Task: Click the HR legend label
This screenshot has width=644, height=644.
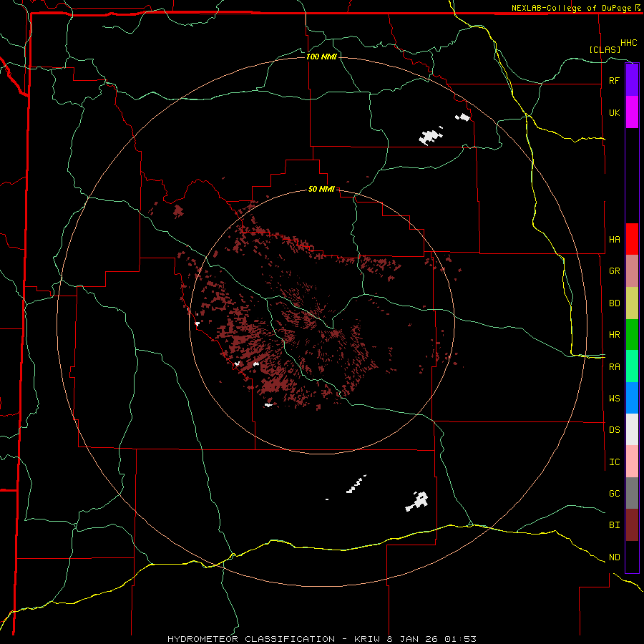Action: click(x=614, y=335)
